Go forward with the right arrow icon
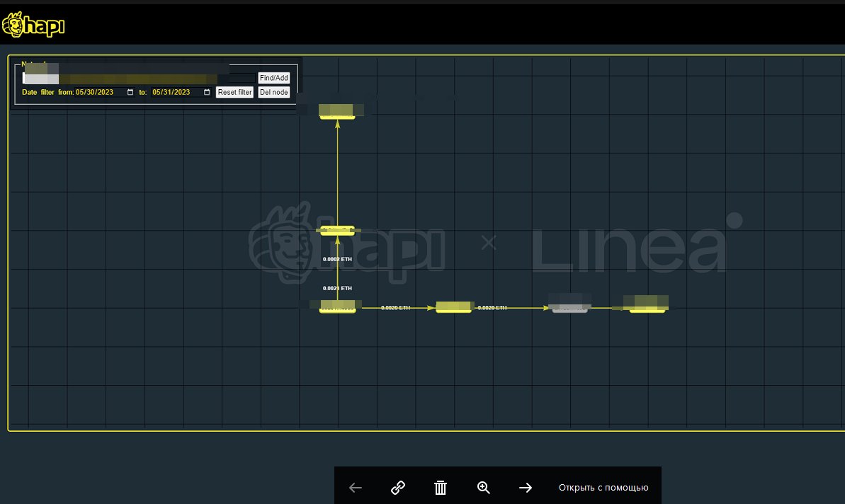Image resolution: width=845 pixels, height=504 pixels. point(526,488)
